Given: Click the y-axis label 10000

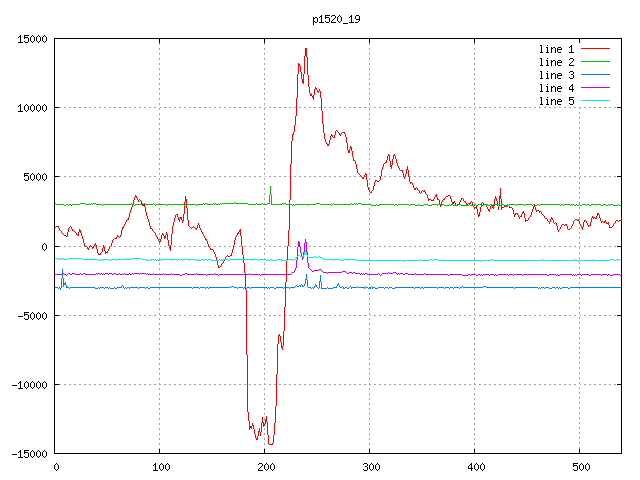Looking at the screenshot, I should 32,108.
